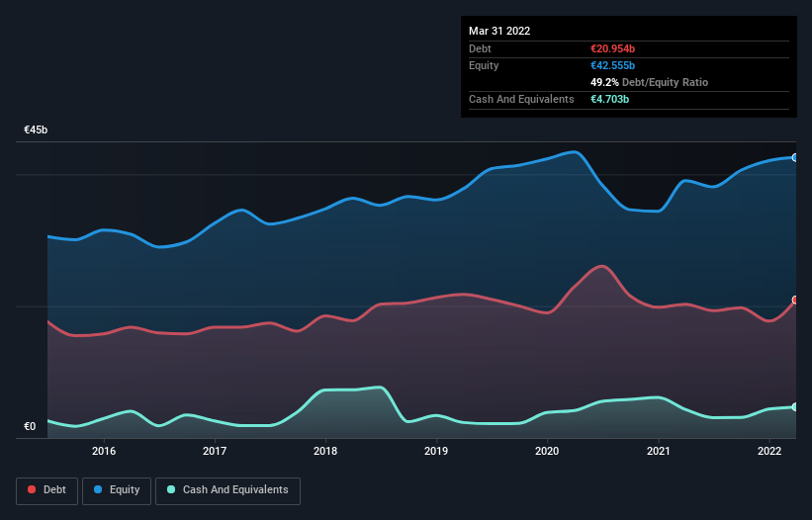Image resolution: width=812 pixels, height=520 pixels.
Task: Click the €0 y-axis label
Action: [x=30, y=426]
